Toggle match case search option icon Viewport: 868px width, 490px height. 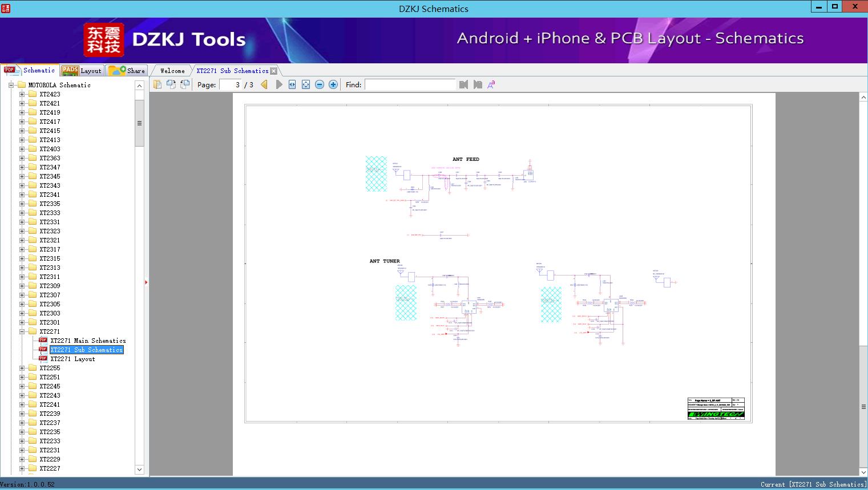[x=491, y=84]
